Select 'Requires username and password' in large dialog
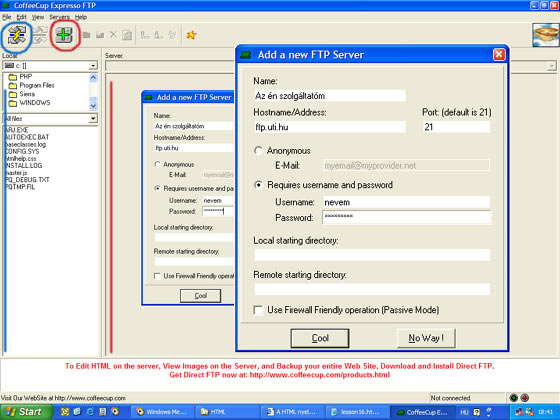Screen dimensions: 560x420 coord(258,185)
